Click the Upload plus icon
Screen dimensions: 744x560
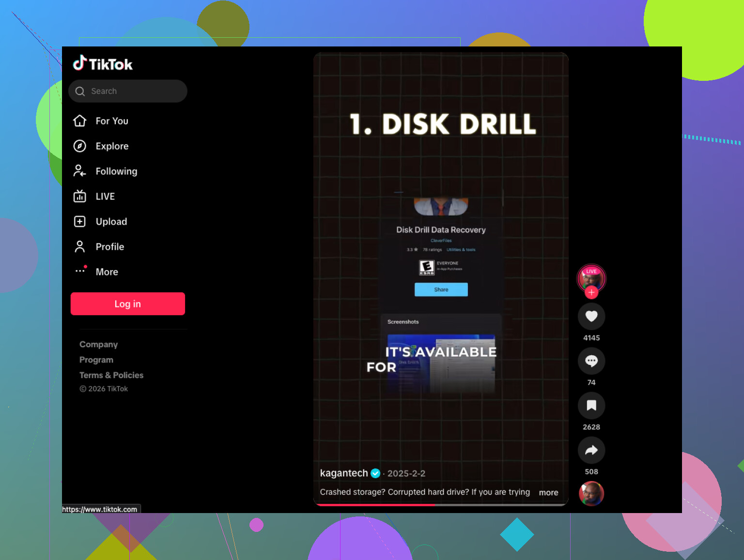click(80, 221)
